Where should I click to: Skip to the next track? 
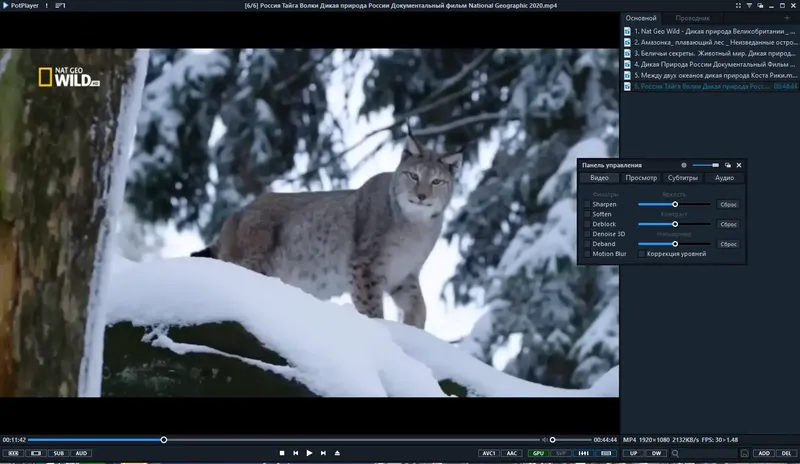[323, 453]
